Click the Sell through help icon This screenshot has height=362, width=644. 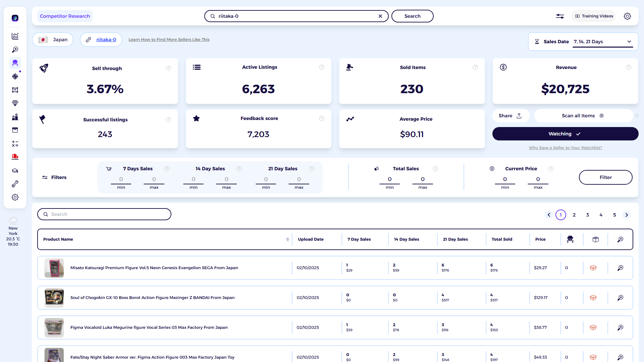(x=168, y=68)
